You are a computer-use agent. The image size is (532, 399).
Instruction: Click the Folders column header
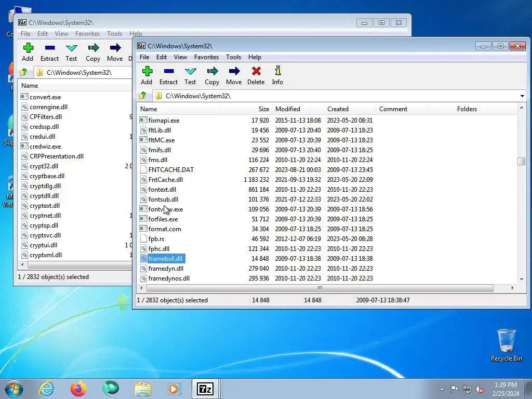(454, 109)
